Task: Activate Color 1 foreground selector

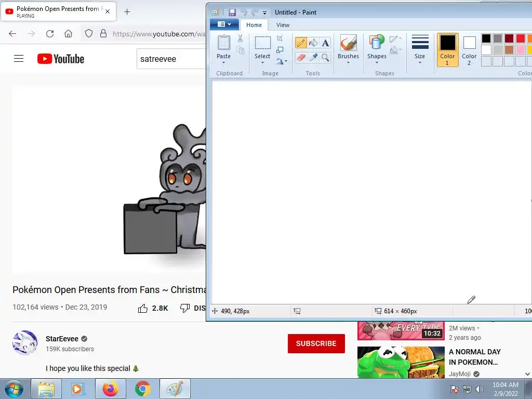Action: pyautogui.click(x=447, y=49)
